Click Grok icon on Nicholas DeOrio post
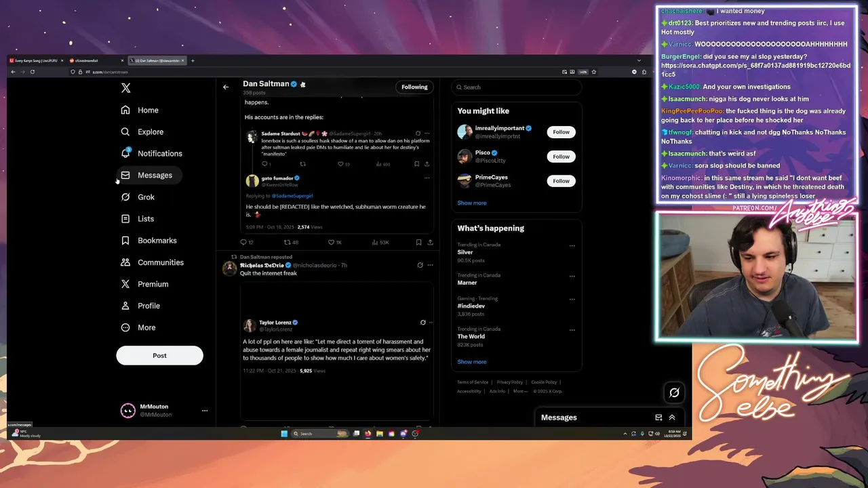The height and width of the screenshot is (488, 868). tap(420, 265)
